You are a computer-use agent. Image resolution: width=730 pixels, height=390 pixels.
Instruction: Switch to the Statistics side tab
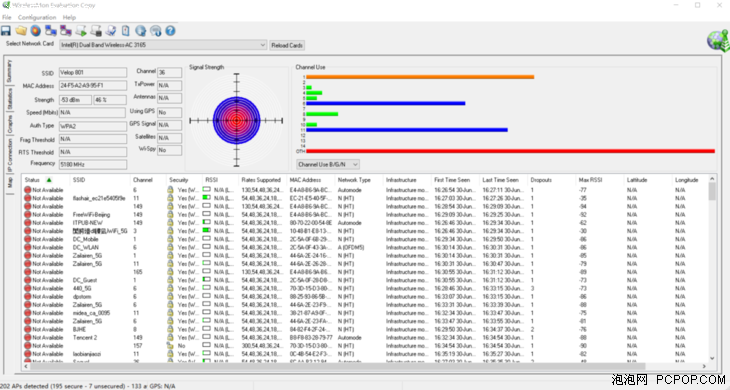pos(9,99)
